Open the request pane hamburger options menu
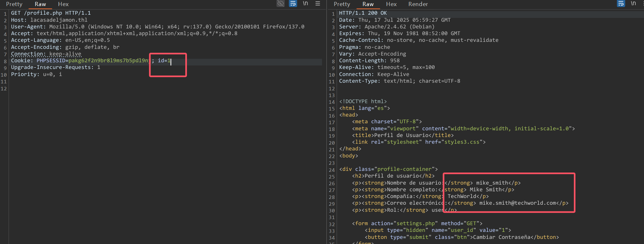The height and width of the screenshot is (244, 644). 318,4
